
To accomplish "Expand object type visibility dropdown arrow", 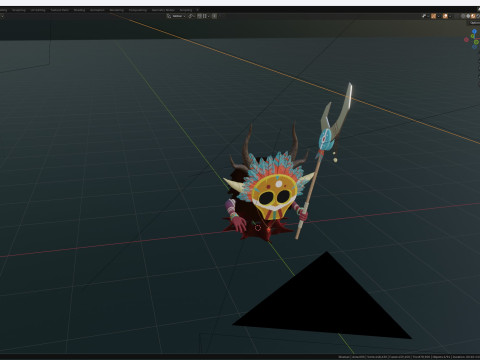I will tap(428, 16).
